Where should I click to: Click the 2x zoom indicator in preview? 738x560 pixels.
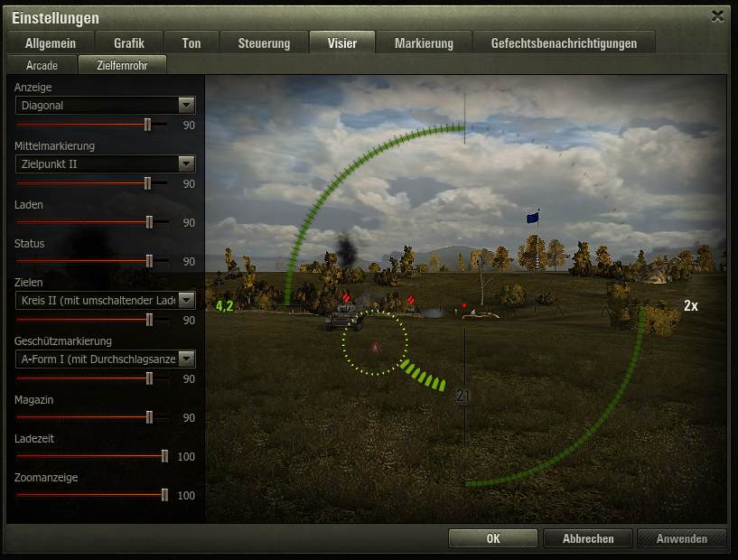tap(691, 306)
